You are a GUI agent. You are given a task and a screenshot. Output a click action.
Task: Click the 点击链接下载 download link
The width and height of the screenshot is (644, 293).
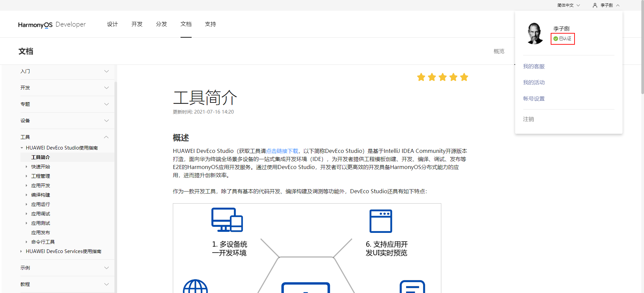click(282, 151)
